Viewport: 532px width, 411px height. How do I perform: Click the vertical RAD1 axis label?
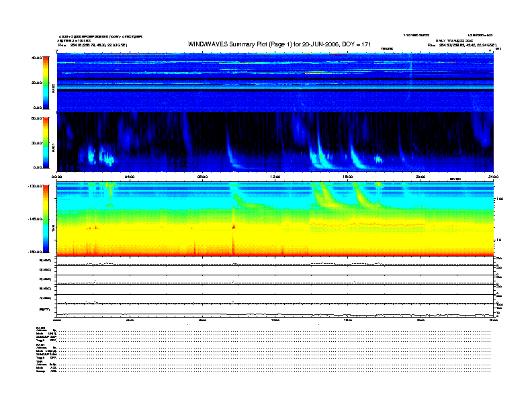pos(53,147)
